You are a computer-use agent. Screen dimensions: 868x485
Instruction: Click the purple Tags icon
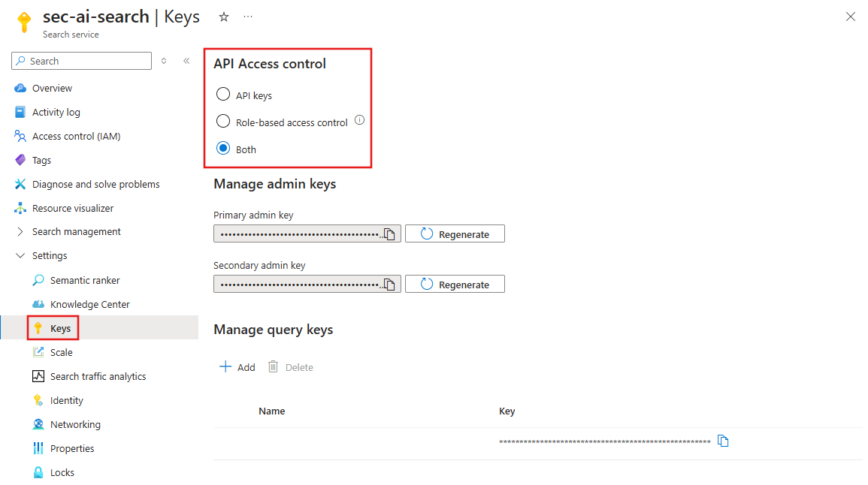click(20, 161)
